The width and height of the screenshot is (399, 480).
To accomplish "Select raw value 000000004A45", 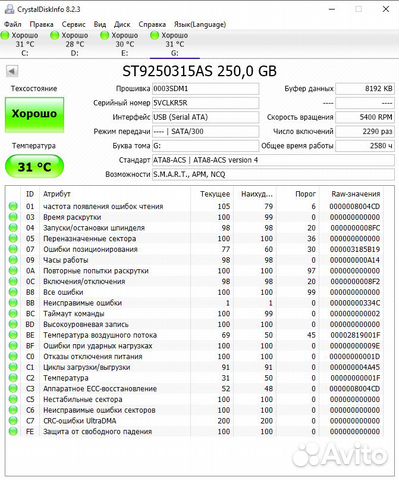I will tap(355, 367).
